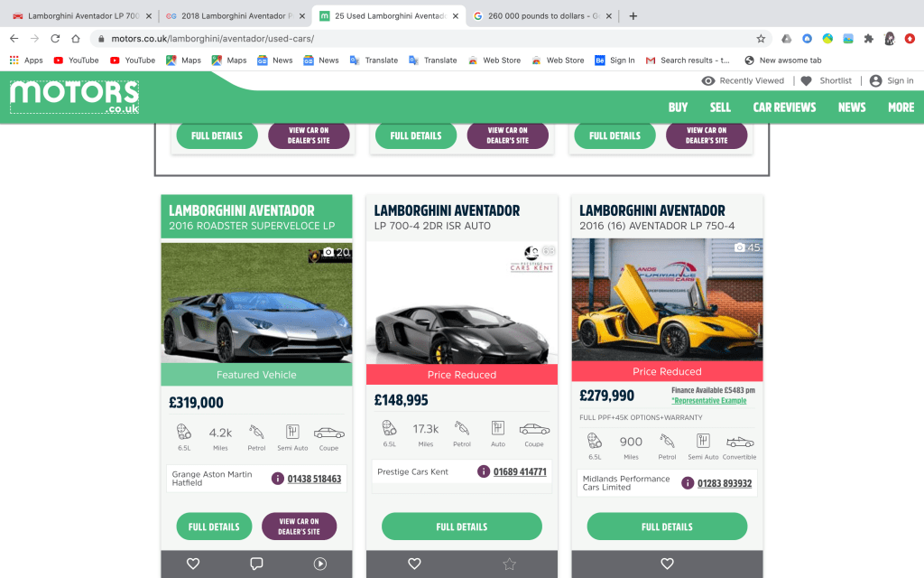
Task: Click the star icon on Prestige Cars Kent listing
Action: (x=509, y=564)
